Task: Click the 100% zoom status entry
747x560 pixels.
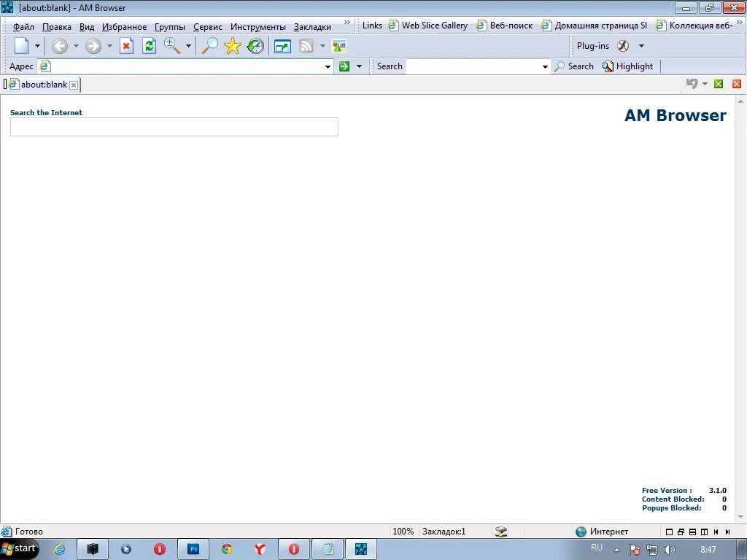Action: 403,532
